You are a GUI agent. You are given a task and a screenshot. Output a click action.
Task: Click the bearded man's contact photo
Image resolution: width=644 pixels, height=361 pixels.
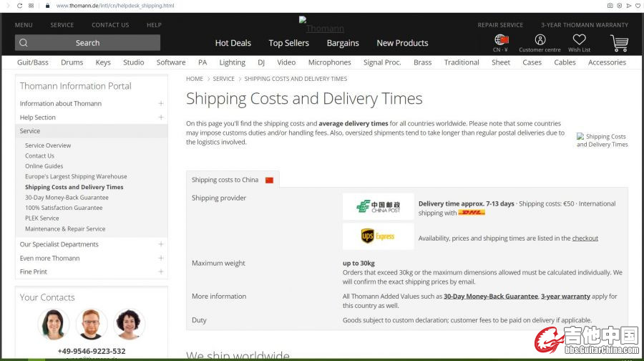(91, 324)
